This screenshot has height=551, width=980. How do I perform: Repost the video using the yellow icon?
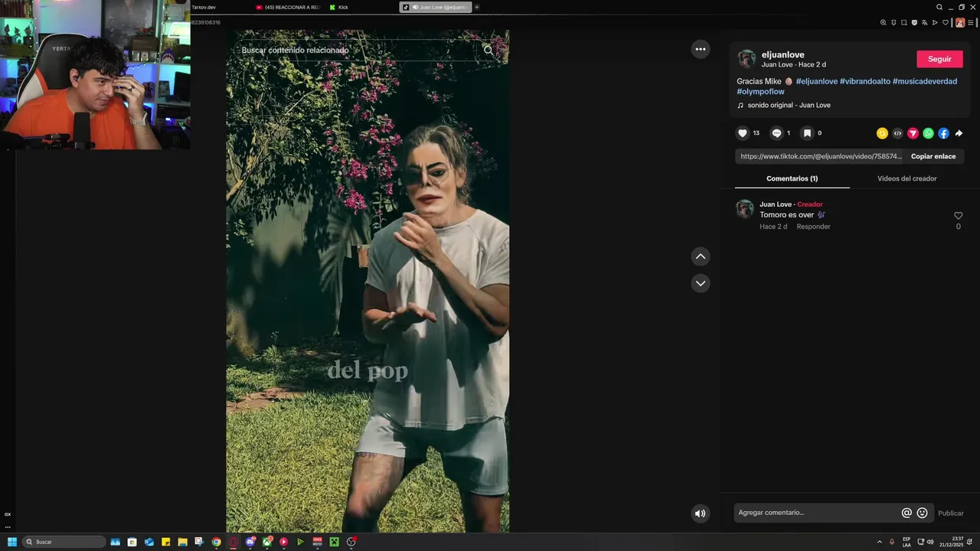pyautogui.click(x=882, y=133)
